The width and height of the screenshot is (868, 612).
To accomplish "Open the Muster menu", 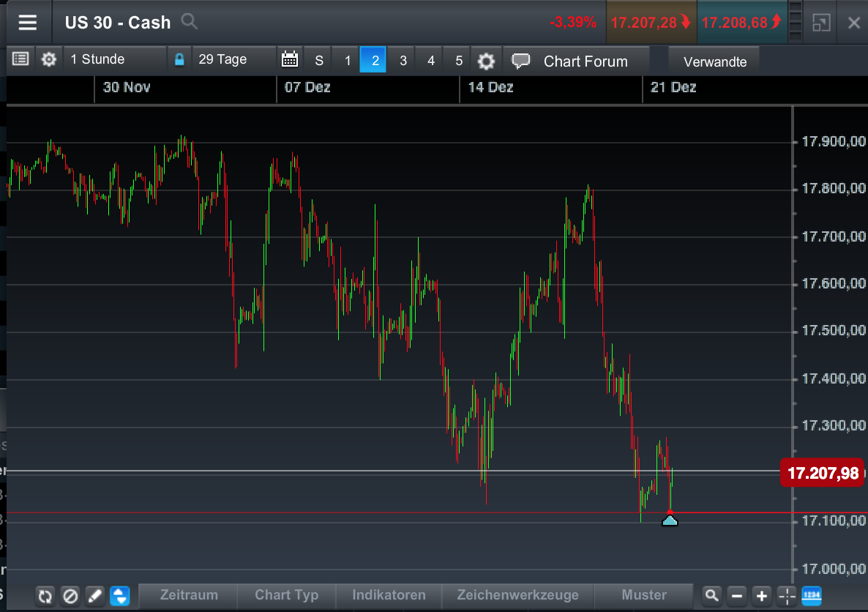I will point(644,595).
